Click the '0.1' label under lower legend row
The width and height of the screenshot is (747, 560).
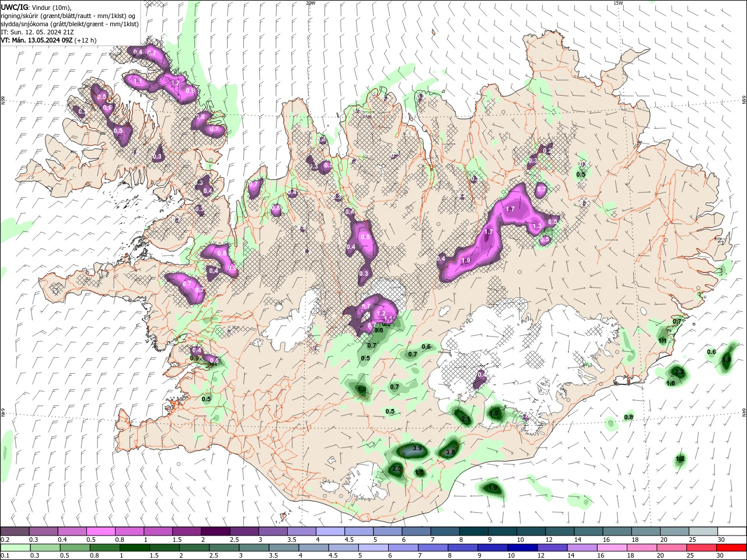tap(5, 556)
